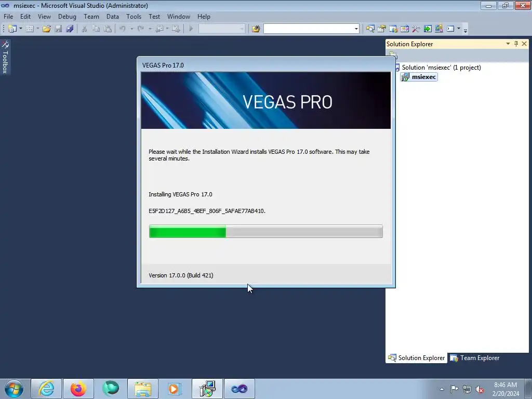Open the Data menu
532x399 pixels.
(113, 16)
